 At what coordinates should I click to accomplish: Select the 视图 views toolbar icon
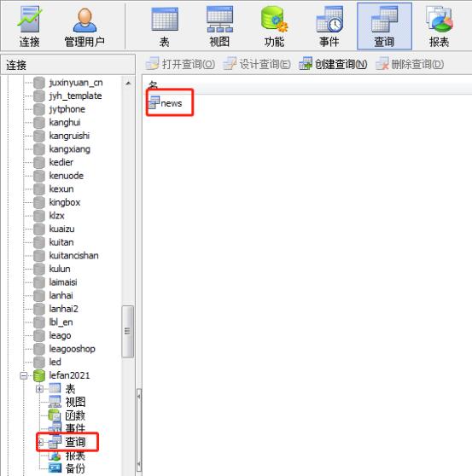tap(219, 26)
